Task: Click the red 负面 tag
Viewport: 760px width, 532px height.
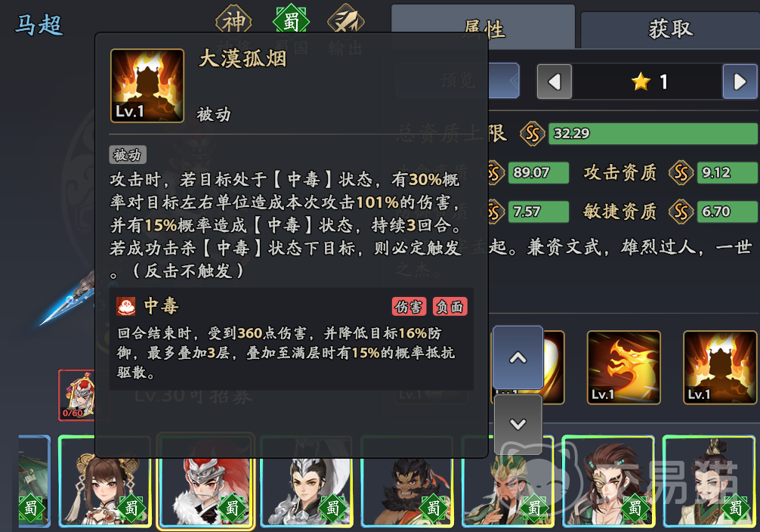Action: point(450,307)
